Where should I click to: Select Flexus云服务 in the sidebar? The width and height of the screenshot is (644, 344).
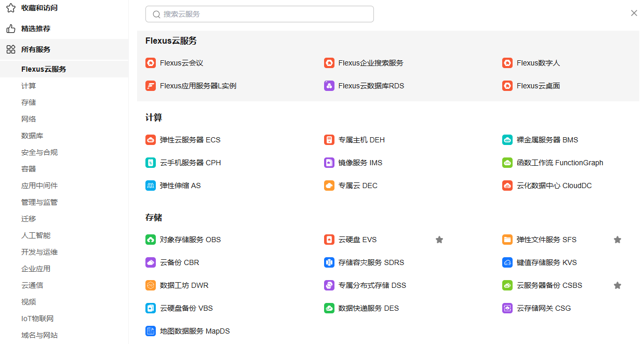point(44,69)
